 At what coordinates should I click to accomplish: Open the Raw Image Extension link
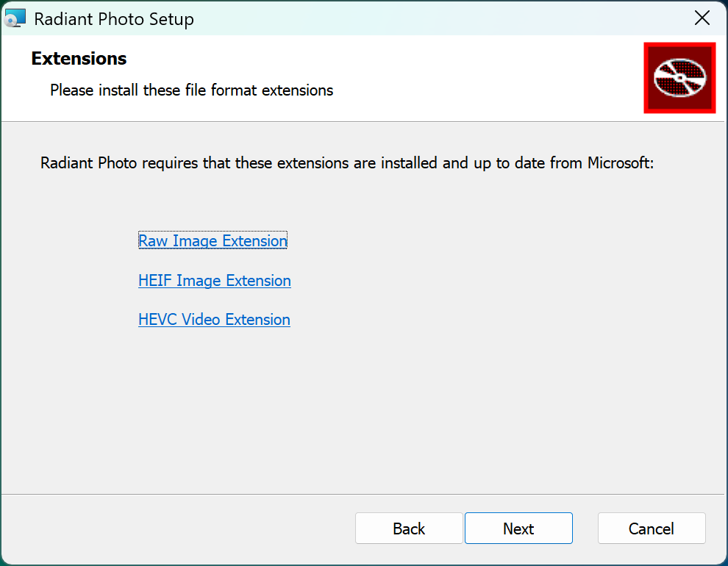point(213,240)
